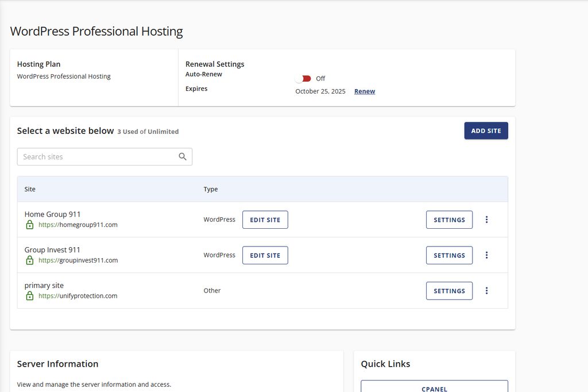588x392 pixels.
Task: Open Settings for Home Group 911
Action: [x=449, y=220]
